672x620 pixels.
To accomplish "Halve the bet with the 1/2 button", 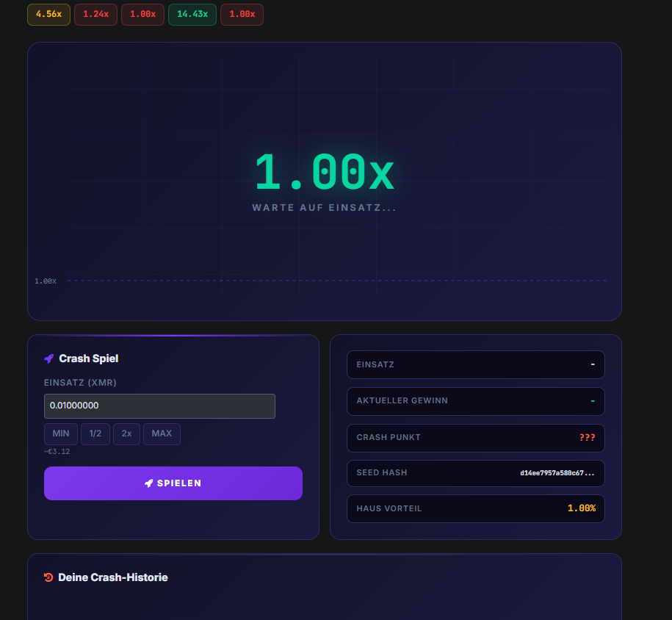I will click(95, 434).
